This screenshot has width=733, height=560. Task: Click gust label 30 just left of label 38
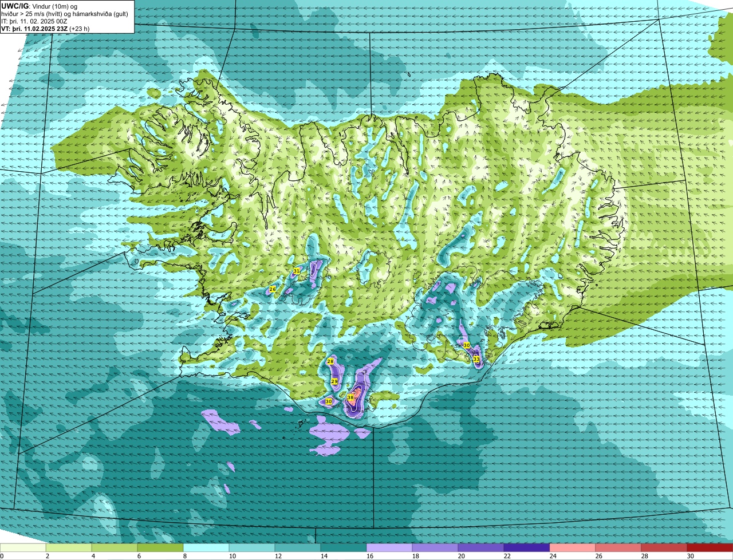[x=329, y=401]
